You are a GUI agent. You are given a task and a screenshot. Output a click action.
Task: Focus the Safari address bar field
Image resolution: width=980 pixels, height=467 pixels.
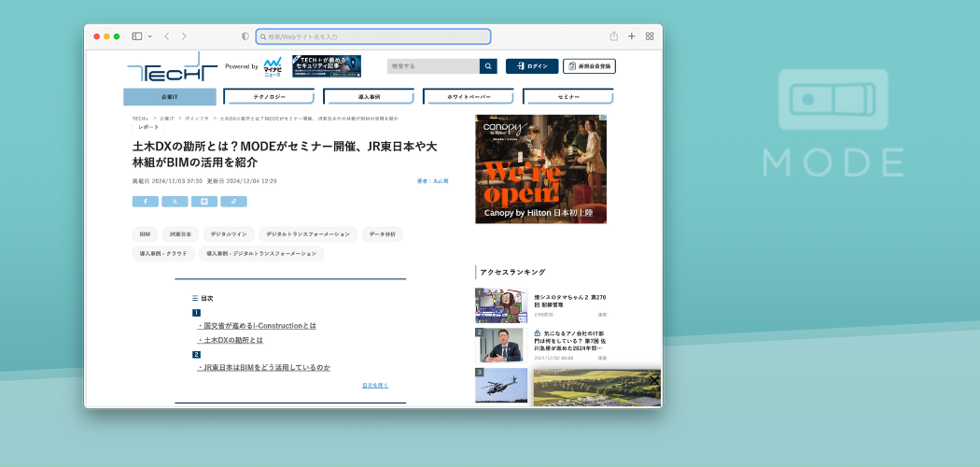(x=373, y=36)
